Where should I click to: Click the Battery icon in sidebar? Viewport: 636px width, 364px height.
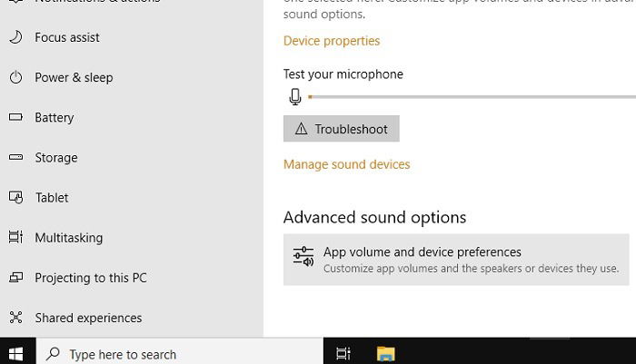tap(15, 117)
